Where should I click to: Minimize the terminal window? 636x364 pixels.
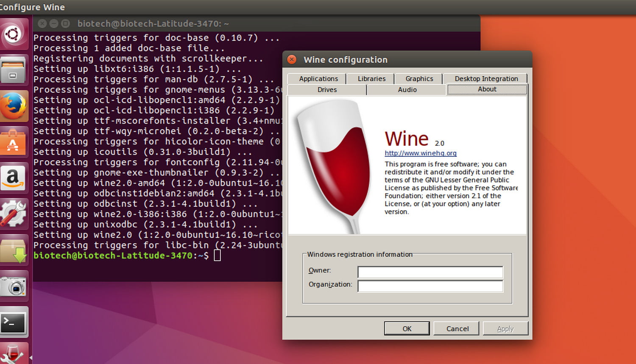(54, 24)
